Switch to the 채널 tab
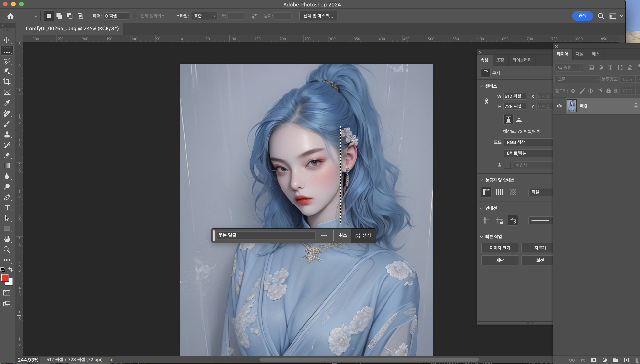This screenshot has width=640, height=364. pyautogui.click(x=579, y=54)
